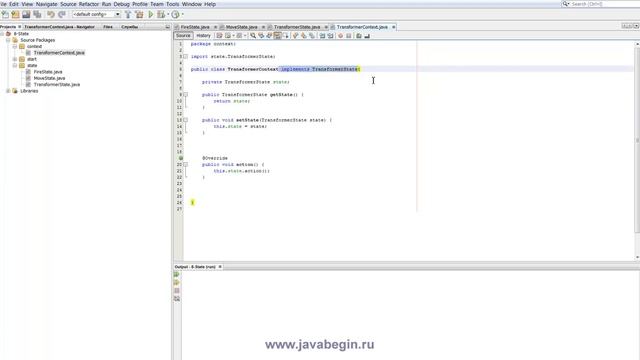Open the Navigate menu
Screen dimensions: 640x360
47,4
